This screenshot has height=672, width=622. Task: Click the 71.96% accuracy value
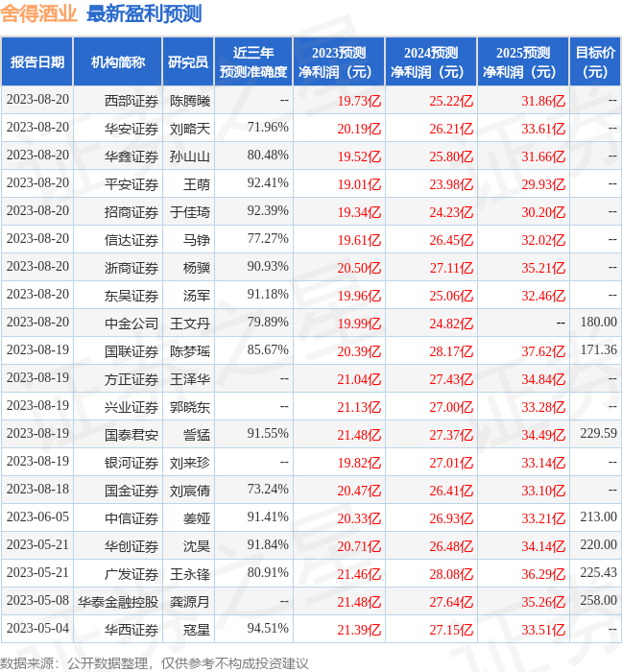click(x=268, y=128)
